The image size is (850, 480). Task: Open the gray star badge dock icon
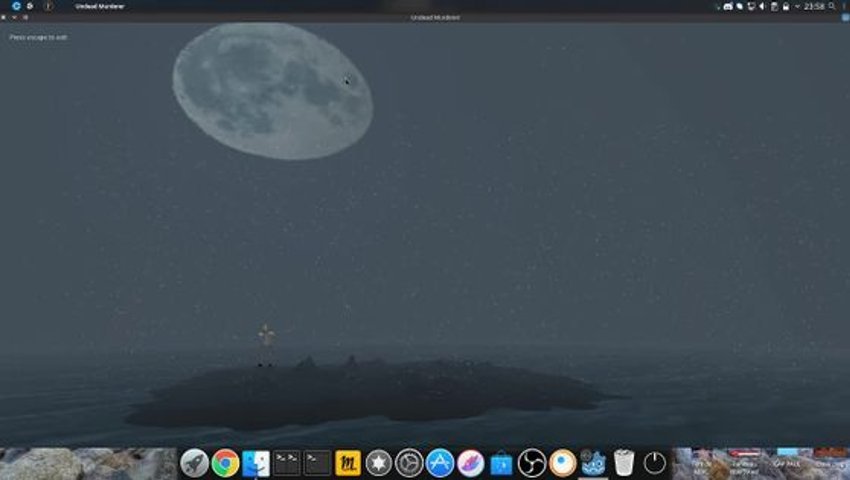tap(378, 463)
